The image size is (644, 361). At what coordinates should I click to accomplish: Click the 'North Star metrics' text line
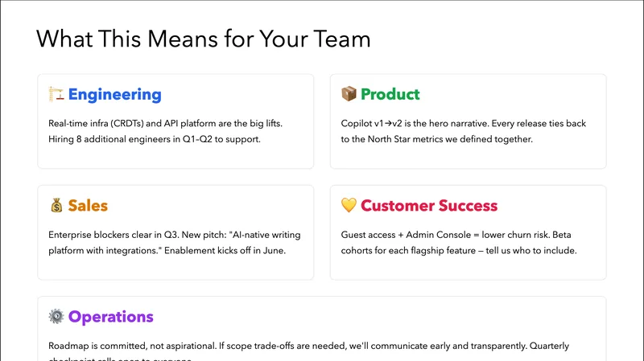pos(439,140)
